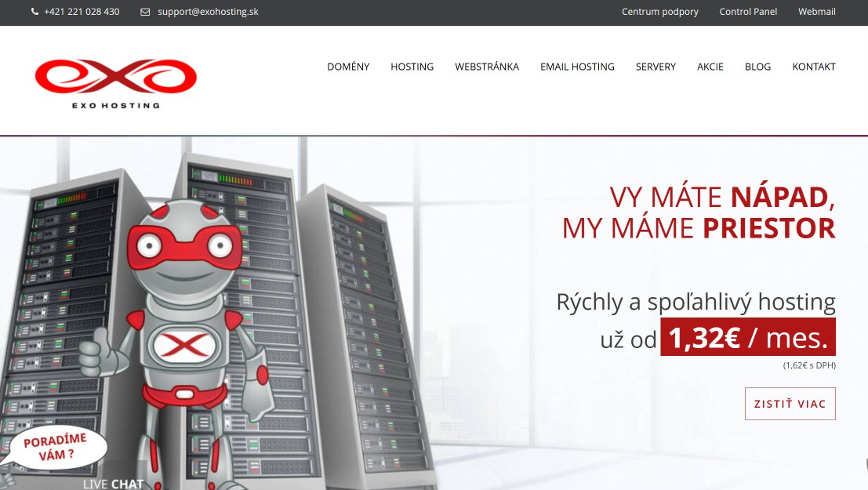Open the EXO Hosting logo homepage

(116, 83)
